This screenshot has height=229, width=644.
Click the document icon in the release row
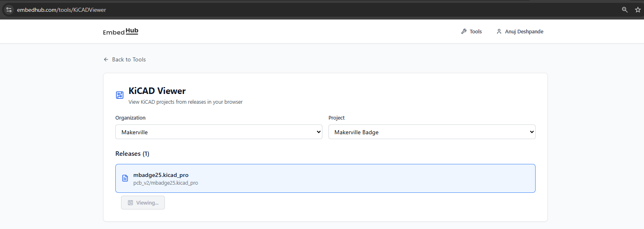point(125,178)
